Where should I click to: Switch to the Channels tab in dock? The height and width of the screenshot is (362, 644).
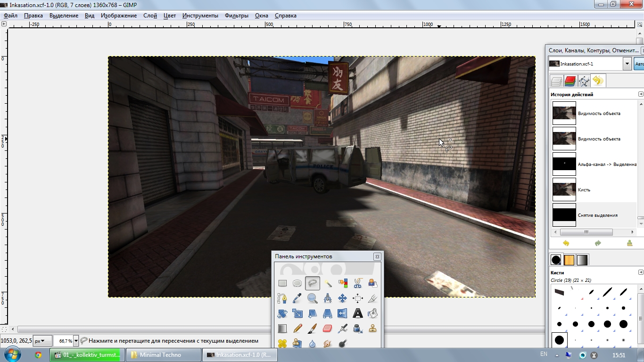point(570,81)
